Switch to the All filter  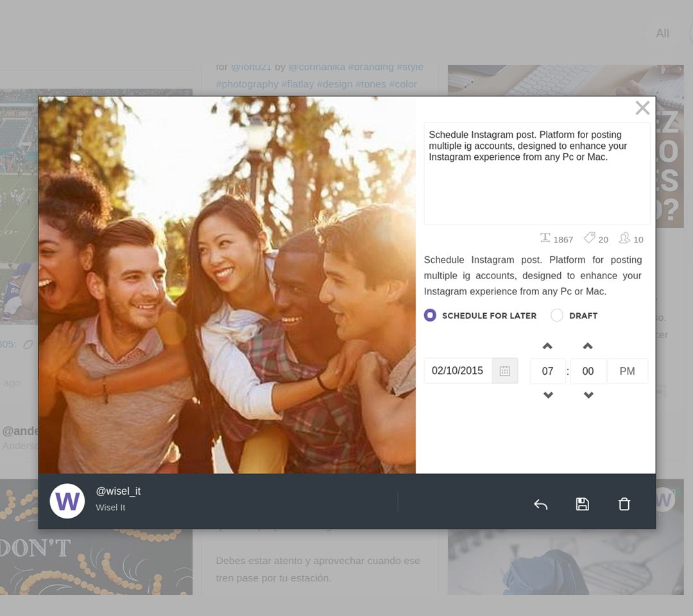pyautogui.click(x=662, y=33)
